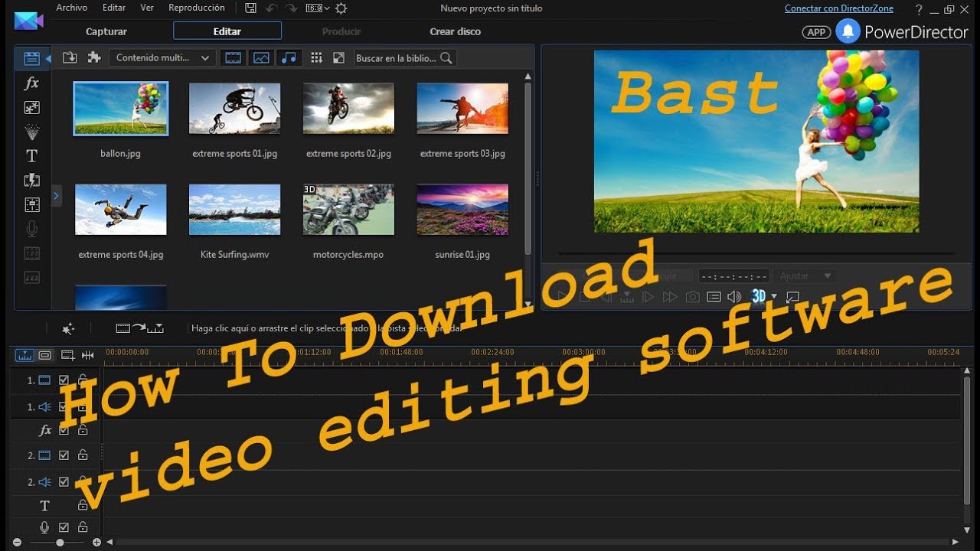Open the Contenido multi... dropdown

coord(162,57)
